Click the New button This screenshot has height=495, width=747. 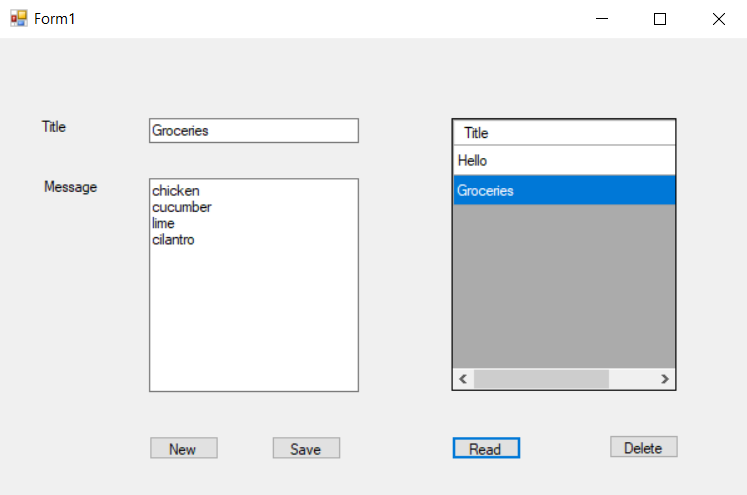pyautogui.click(x=184, y=448)
